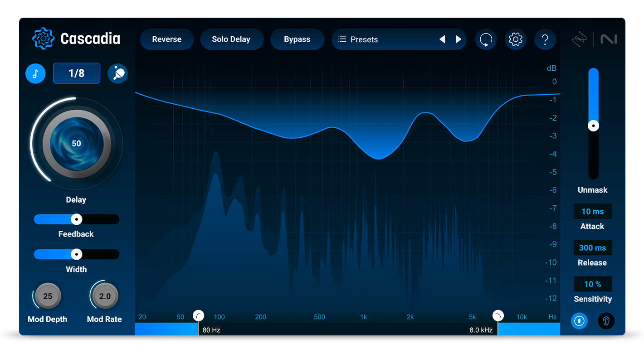Click the 8.0 kHz frequency label
The height and width of the screenshot is (349, 644).
[481, 330]
